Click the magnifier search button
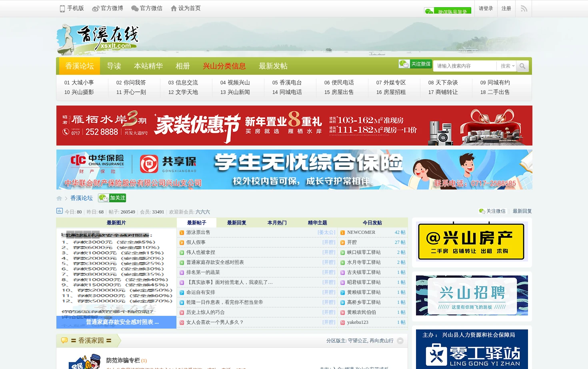This screenshot has height=369, width=588. pos(522,66)
